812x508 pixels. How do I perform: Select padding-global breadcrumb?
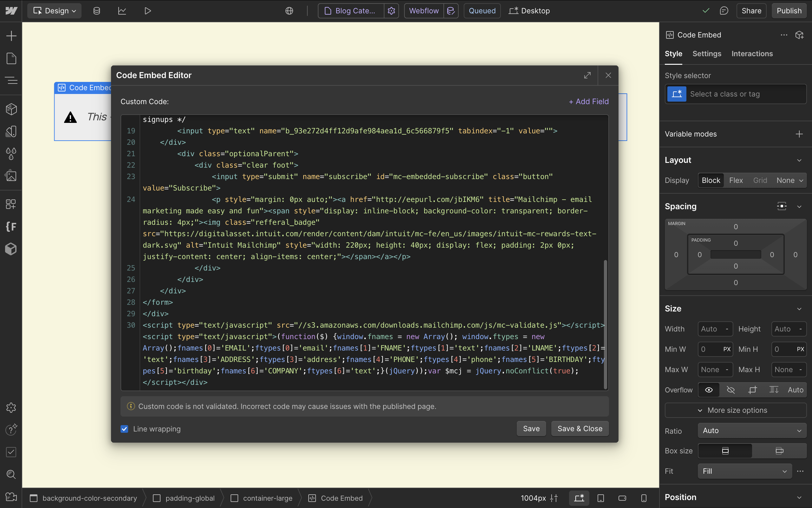(x=184, y=498)
